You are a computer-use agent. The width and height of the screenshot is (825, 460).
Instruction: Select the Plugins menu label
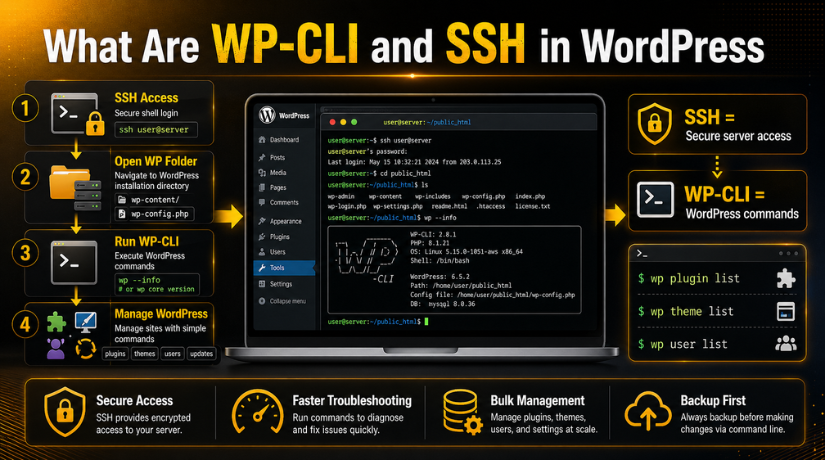[279, 237]
